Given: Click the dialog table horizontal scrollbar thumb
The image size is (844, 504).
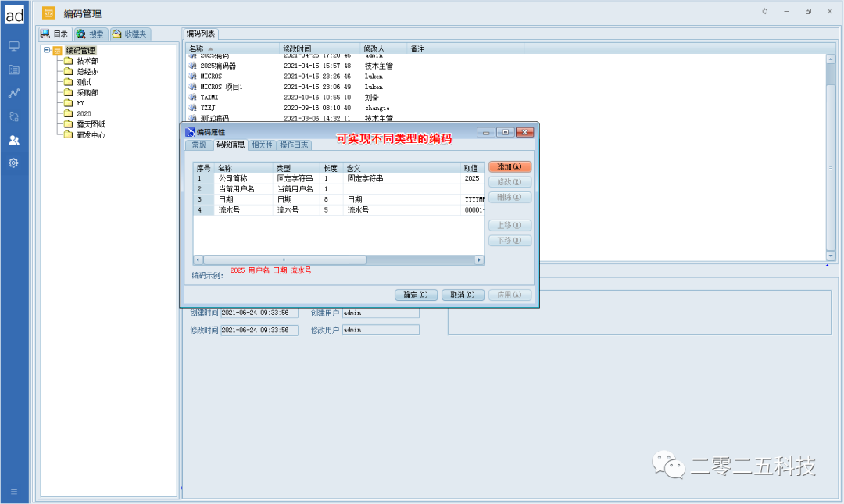Looking at the screenshot, I should 284,259.
